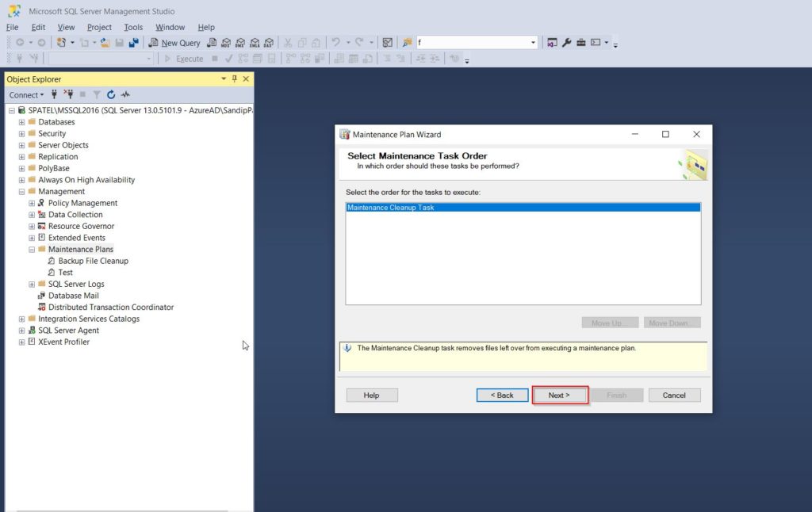Click the Back button in the wizard
This screenshot has height=512, width=812.
click(502, 395)
